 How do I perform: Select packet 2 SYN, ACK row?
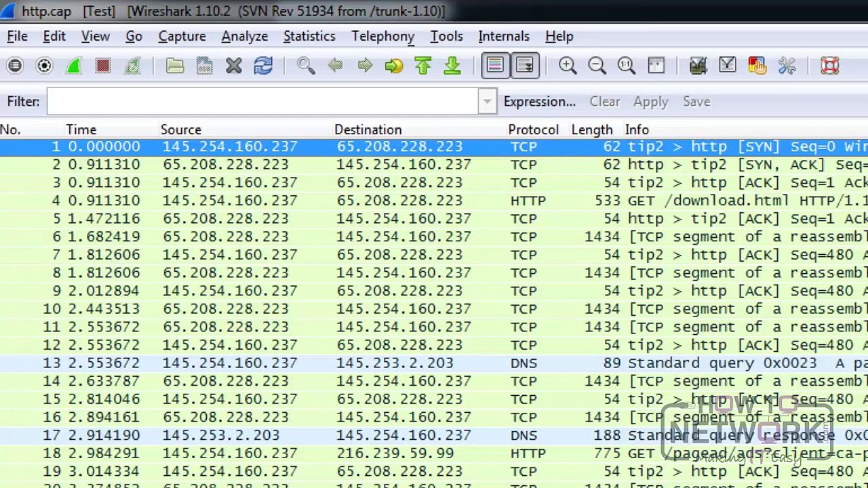pyautogui.click(x=434, y=165)
